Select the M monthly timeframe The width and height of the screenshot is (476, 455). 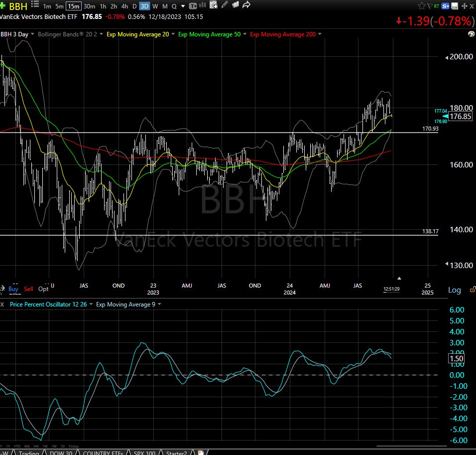(x=165, y=6)
